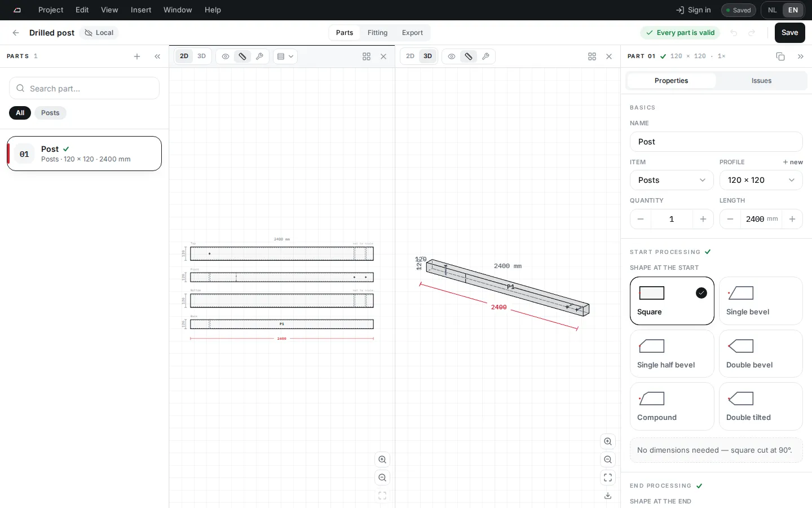Collapse the Parts sidebar panel
The image size is (812, 508).
click(157, 56)
